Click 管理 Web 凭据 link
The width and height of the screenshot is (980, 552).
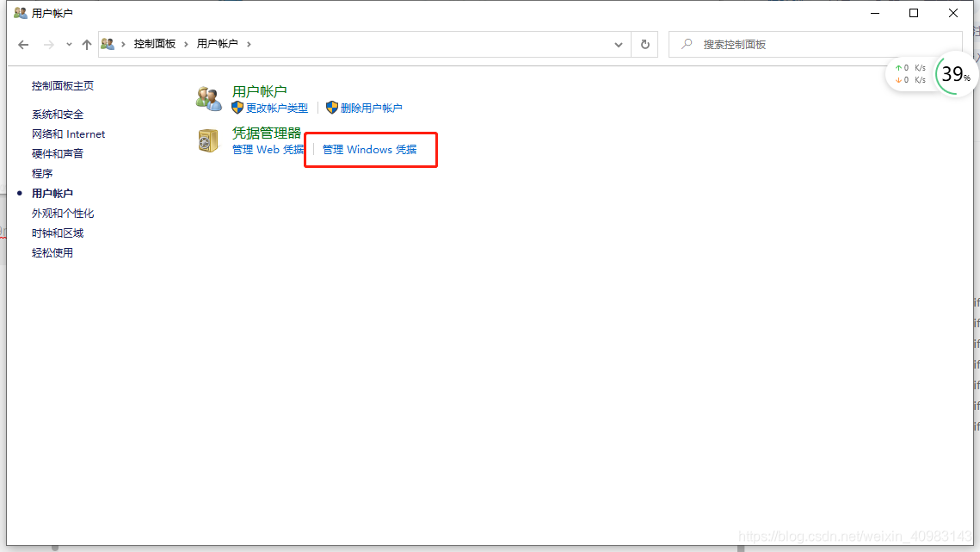268,150
